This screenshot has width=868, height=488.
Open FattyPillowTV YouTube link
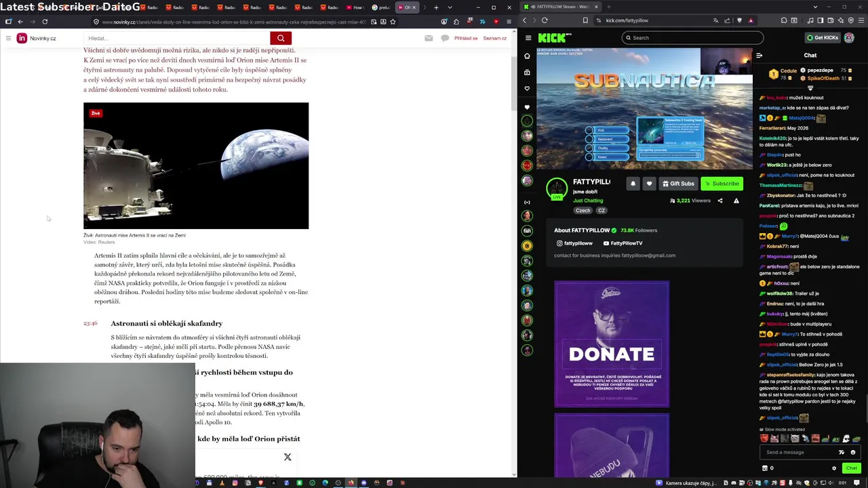tap(623, 243)
